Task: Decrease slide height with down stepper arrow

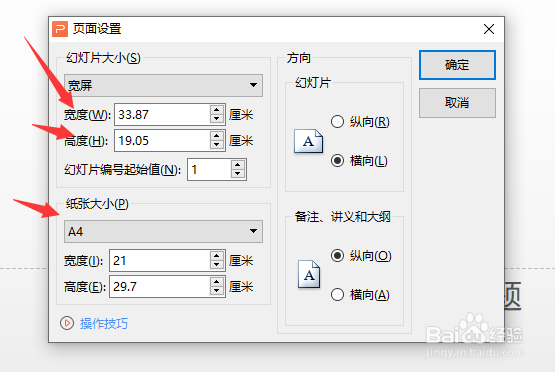Action: [x=217, y=145]
